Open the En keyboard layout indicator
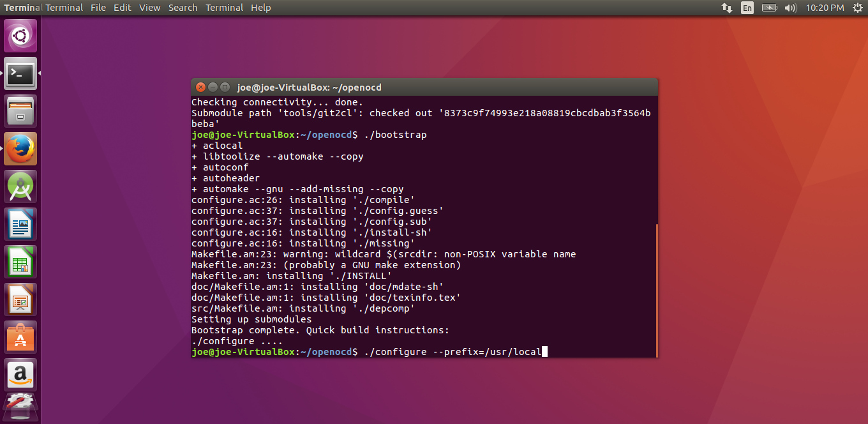Screen dimensions: 868x424 click(x=747, y=8)
